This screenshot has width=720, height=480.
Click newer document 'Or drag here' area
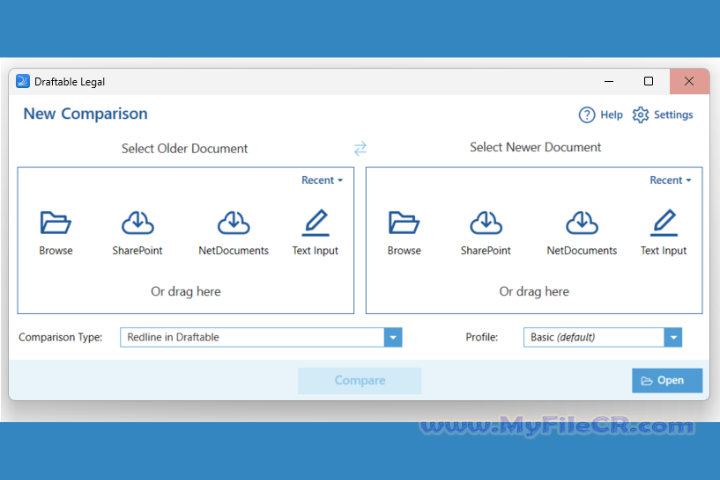(x=534, y=292)
